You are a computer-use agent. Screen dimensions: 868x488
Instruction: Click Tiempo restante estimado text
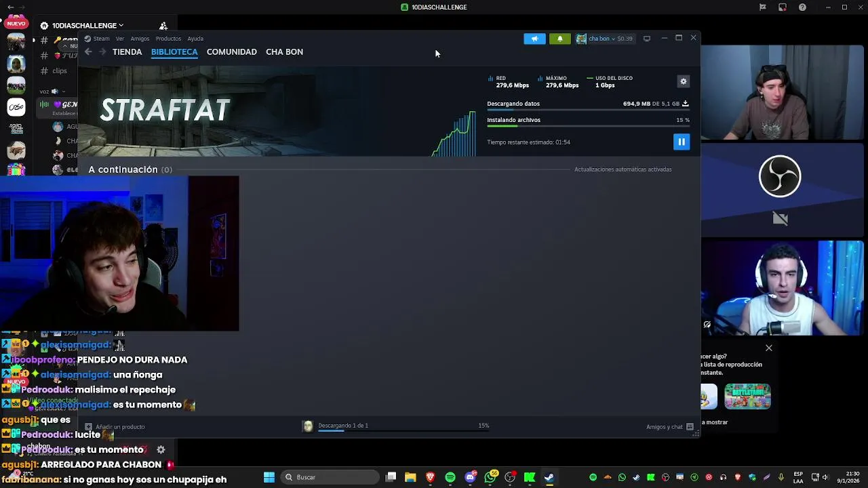[x=528, y=142]
